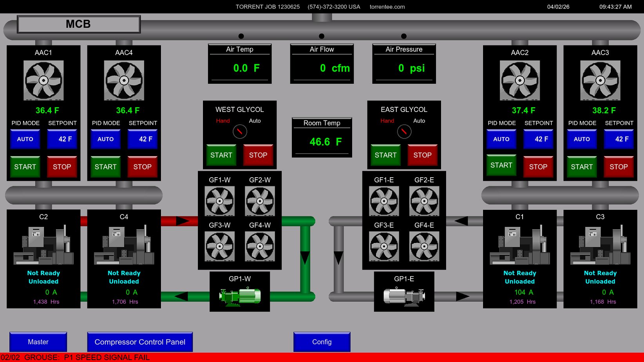Click the P1 SPEED SIGNAL FAIL alarm banner
Image resolution: width=644 pixels, height=362 pixels.
click(x=322, y=357)
